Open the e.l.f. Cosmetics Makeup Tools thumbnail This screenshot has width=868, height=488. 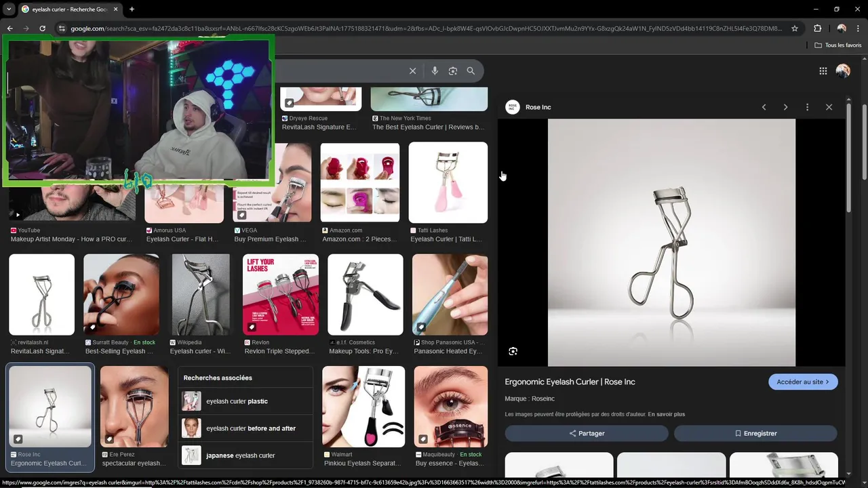click(366, 295)
